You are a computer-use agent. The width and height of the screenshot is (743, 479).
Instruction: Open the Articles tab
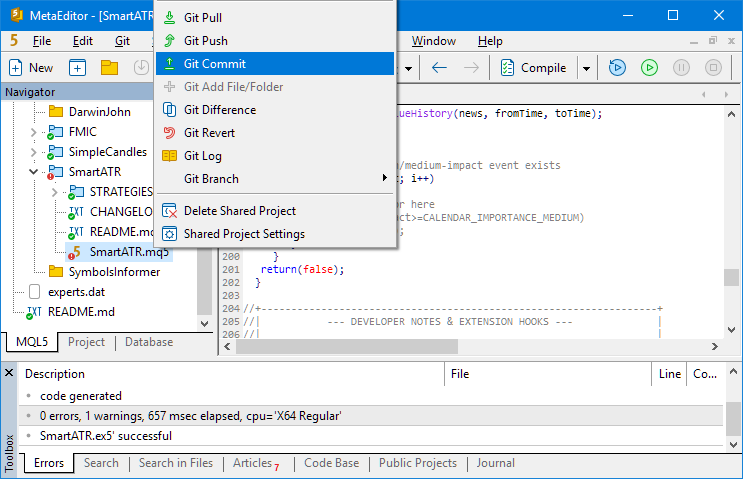(256, 463)
